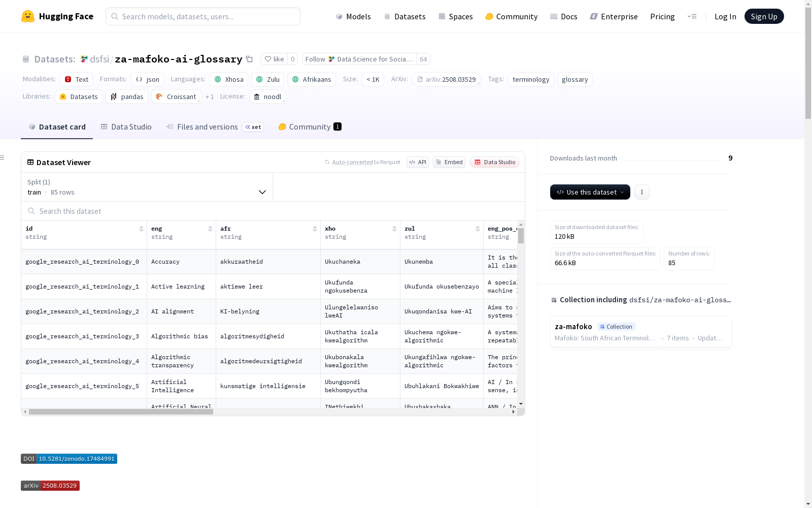Show the +1 more libraries
This screenshot has width=812, height=508.
tap(210, 97)
